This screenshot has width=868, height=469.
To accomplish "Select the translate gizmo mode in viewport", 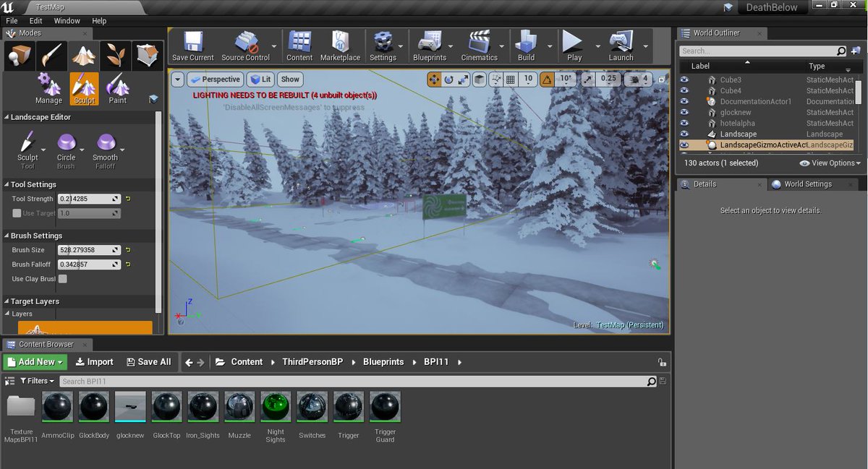I will (435, 79).
